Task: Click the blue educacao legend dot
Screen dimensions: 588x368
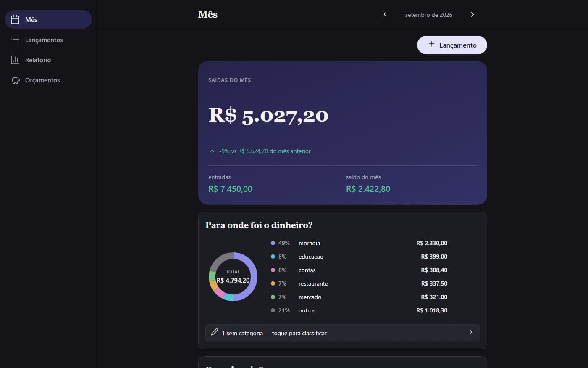Action: click(x=273, y=257)
